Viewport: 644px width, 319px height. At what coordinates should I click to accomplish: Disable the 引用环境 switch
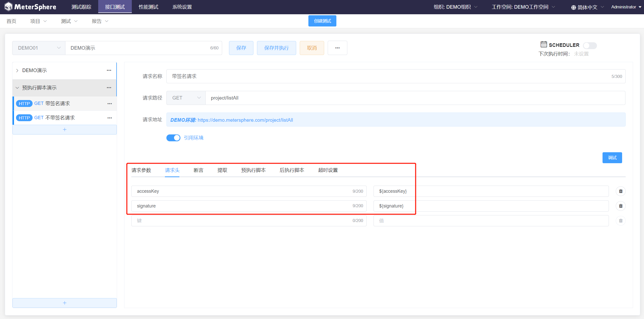click(x=173, y=138)
